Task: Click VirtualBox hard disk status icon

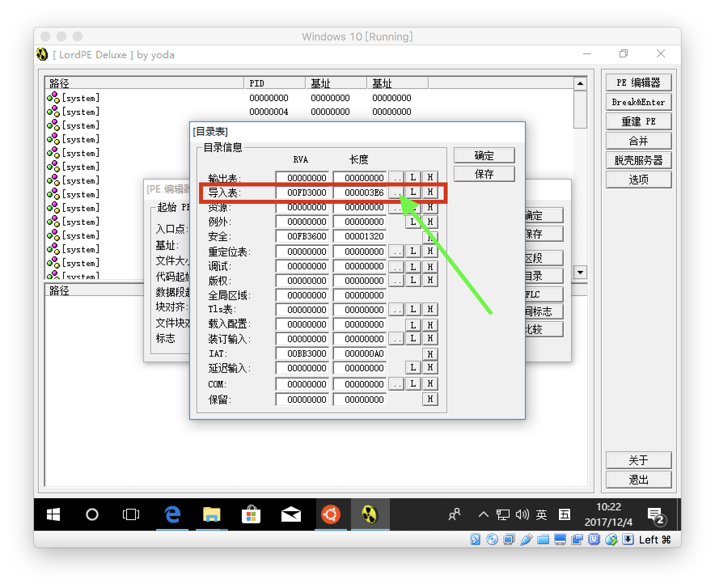Action: coord(475,539)
